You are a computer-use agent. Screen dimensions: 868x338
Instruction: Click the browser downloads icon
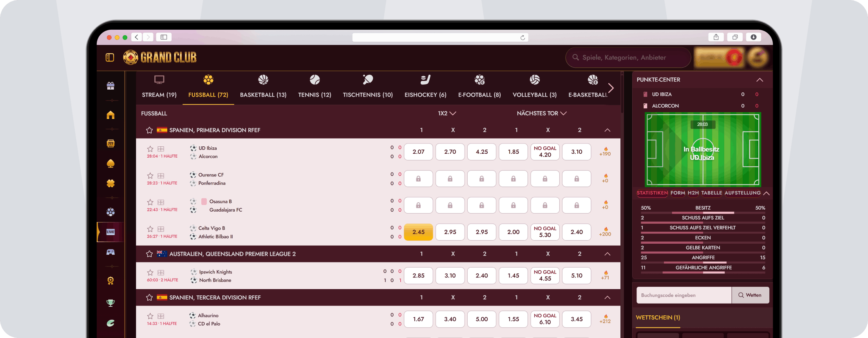click(x=754, y=37)
